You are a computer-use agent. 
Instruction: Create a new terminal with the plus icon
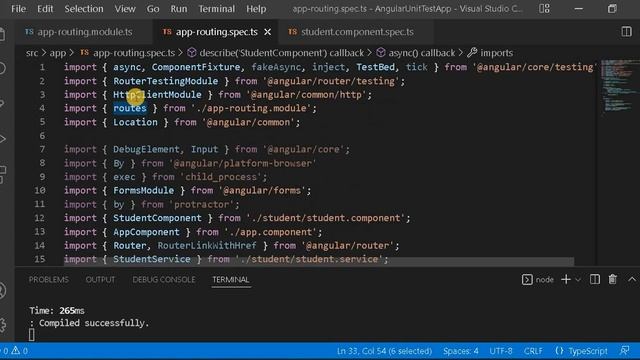pyautogui.click(x=566, y=280)
